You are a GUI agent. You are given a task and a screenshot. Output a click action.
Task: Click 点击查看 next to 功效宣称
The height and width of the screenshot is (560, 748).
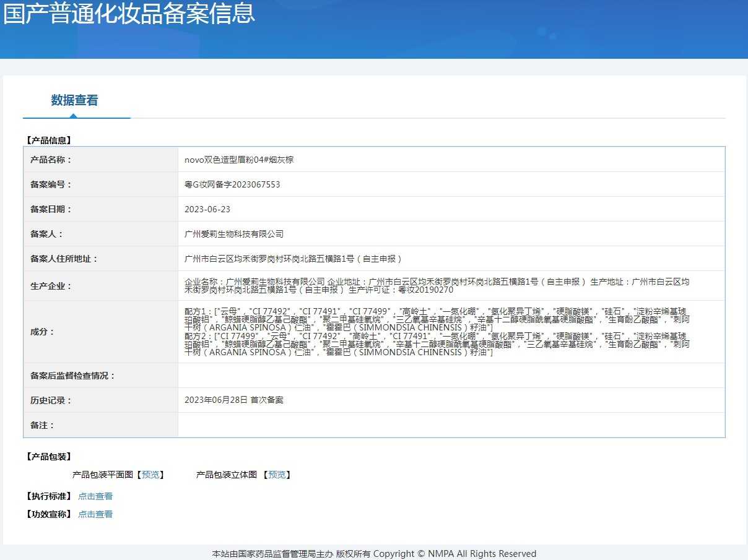click(x=95, y=514)
